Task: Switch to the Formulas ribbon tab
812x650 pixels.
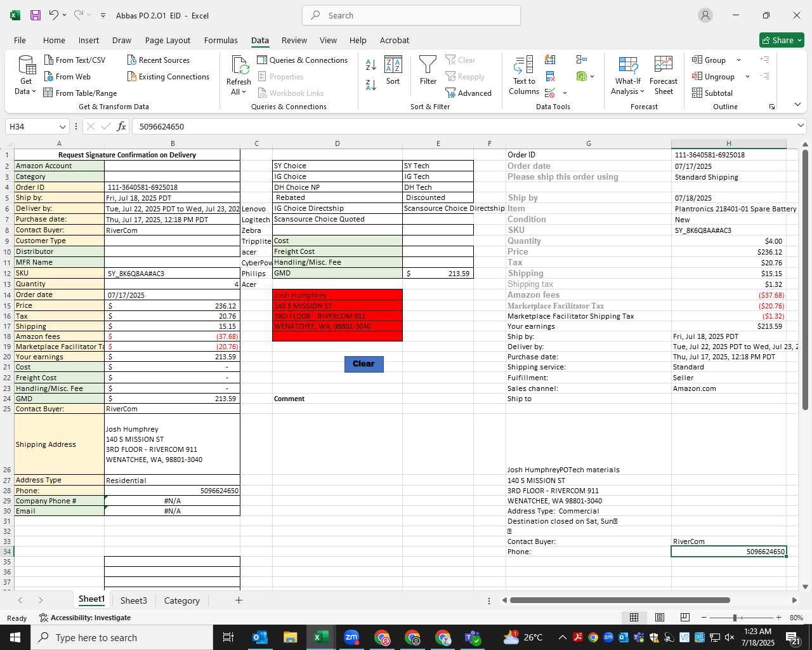Action: pos(221,40)
